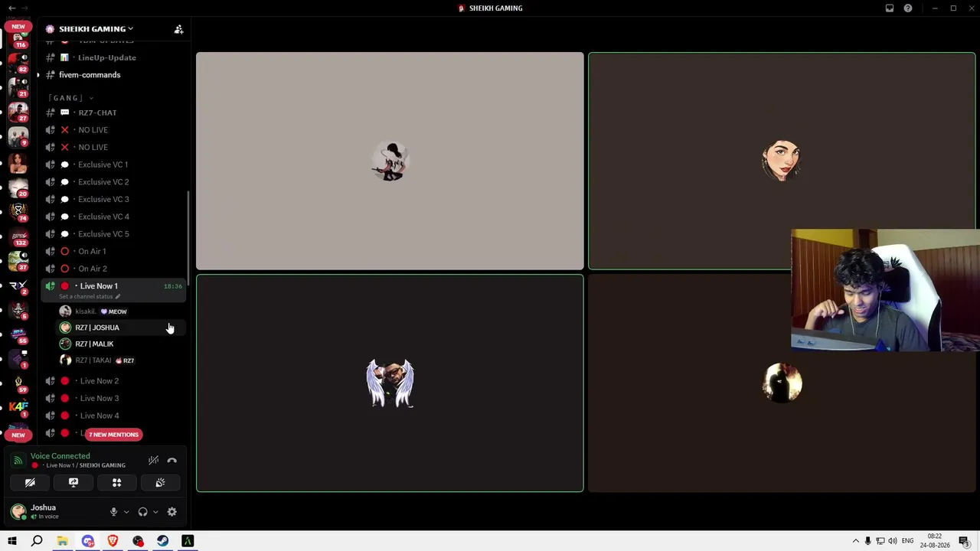Open the Discord inbox
The height and width of the screenshot is (551, 980).
tap(890, 8)
